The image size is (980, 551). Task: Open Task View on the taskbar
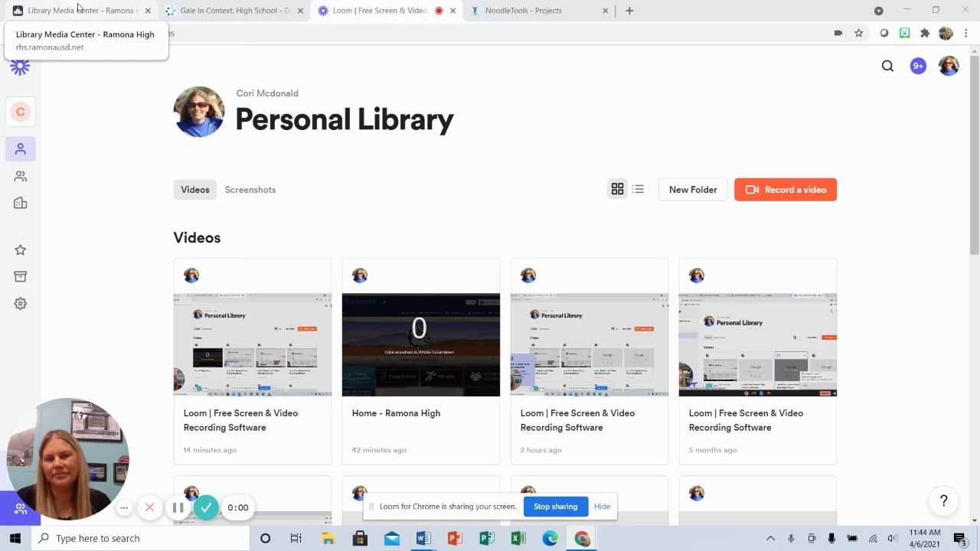(296, 538)
